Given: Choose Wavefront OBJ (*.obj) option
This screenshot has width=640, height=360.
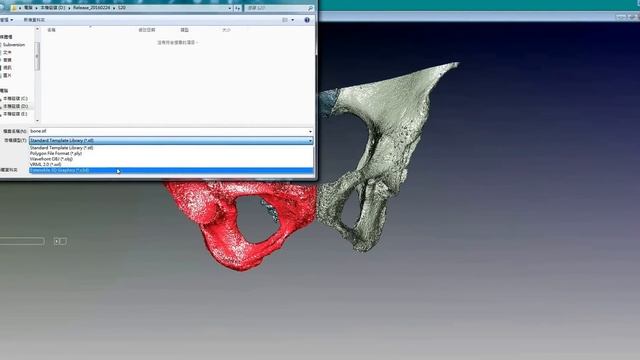Looking at the screenshot, I should tap(171, 159).
